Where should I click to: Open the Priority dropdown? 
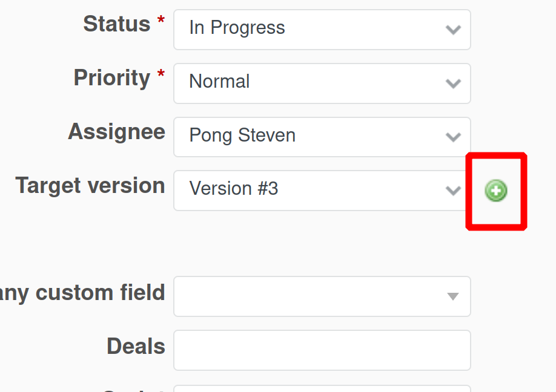click(x=322, y=83)
